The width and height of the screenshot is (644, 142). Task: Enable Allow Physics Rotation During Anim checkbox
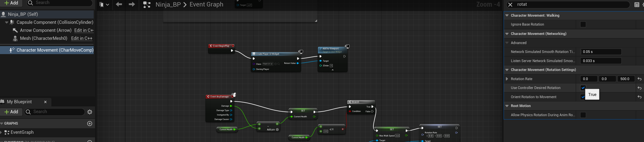click(583, 115)
